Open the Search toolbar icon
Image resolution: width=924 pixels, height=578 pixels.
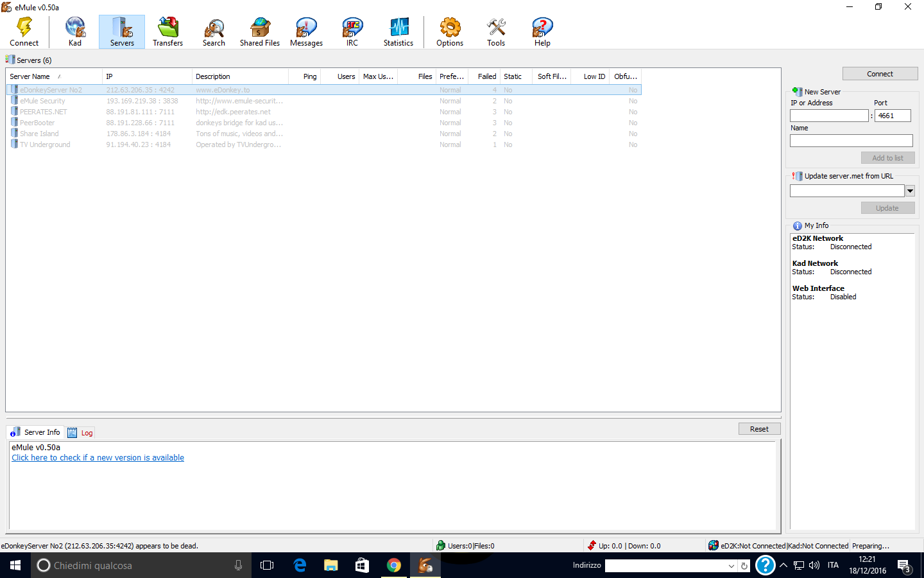[214, 28]
